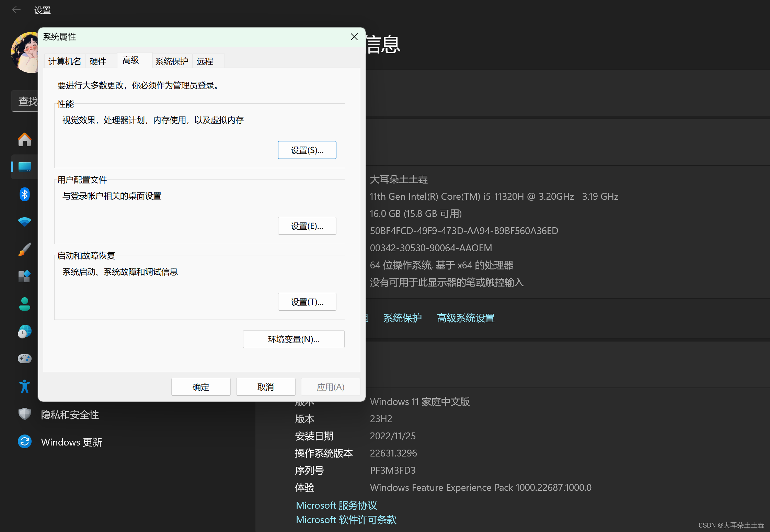This screenshot has width=770, height=532.
Task: Click the processor text 11th Gen Intel(R) Core(TM)
Action: click(494, 196)
